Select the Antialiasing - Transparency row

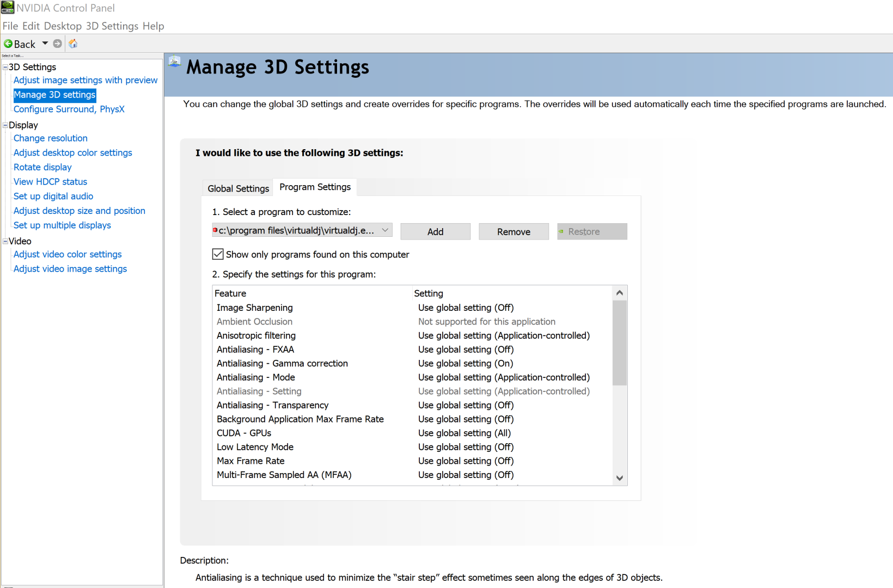413,405
